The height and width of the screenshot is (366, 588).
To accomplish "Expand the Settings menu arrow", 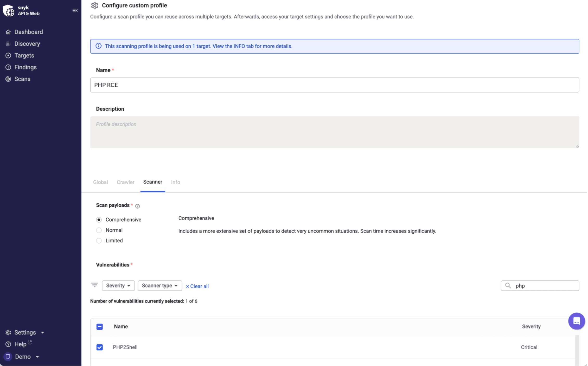I will (x=42, y=332).
